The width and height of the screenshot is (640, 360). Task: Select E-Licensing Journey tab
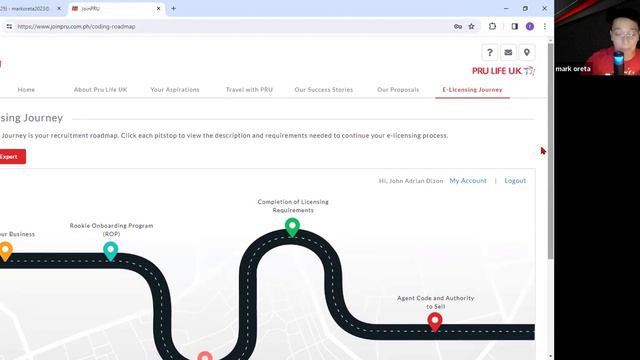pyautogui.click(x=472, y=90)
